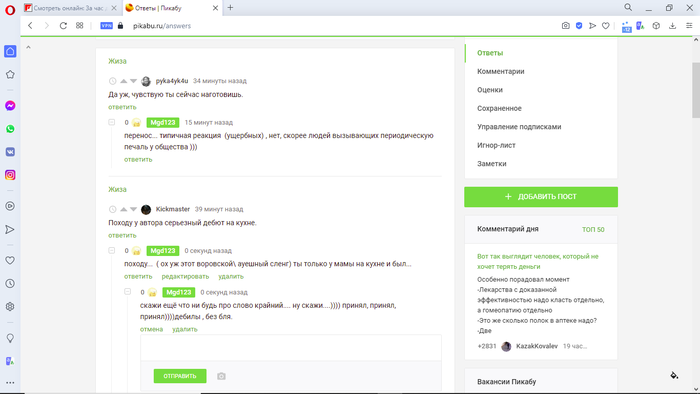
Task: Open Messenger in the Opera sidebar
Action: click(10, 106)
